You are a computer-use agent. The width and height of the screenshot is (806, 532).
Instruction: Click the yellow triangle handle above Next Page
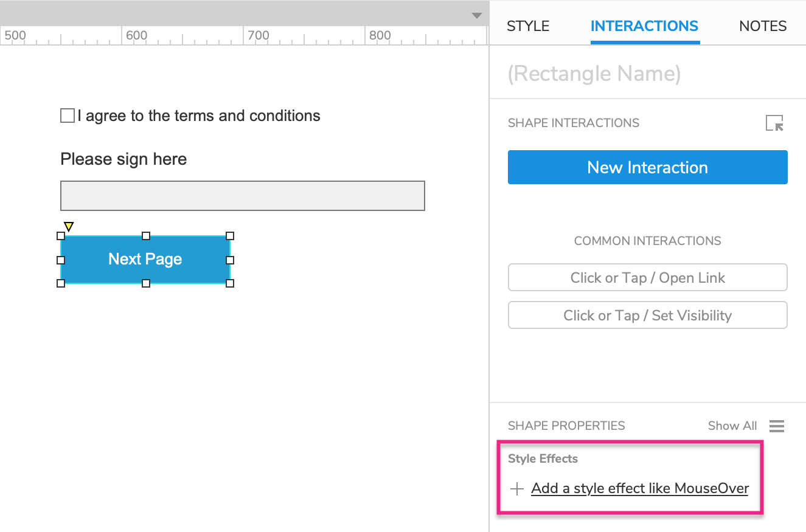[69, 227]
